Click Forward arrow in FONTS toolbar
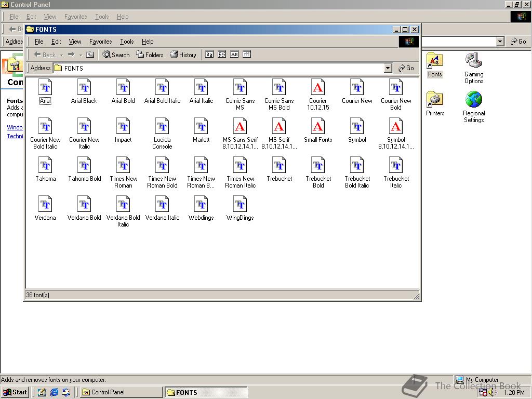 pyautogui.click(x=71, y=55)
